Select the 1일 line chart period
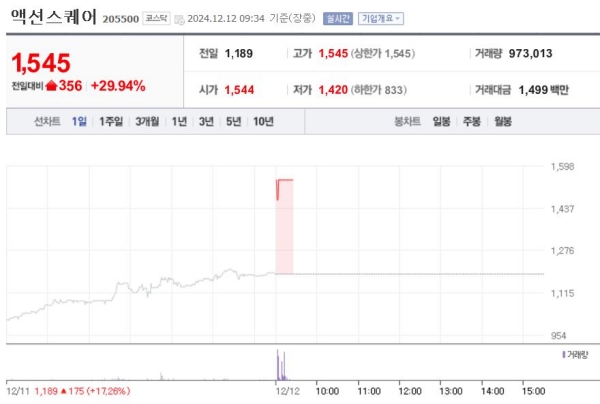This screenshot has height=404, width=600. pyautogui.click(x=79, y=122)
